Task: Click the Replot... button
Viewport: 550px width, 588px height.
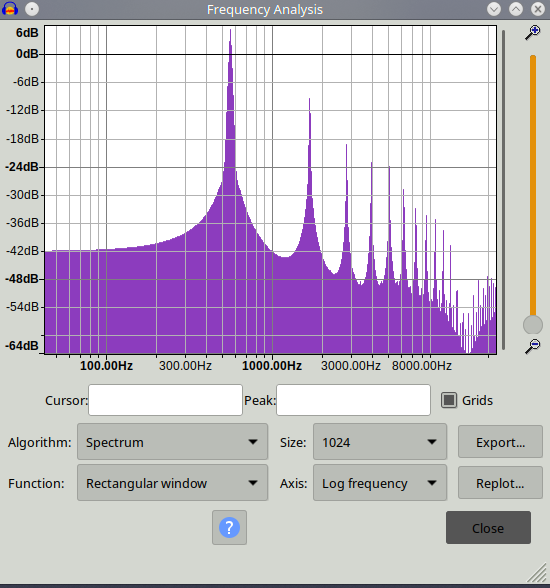Action: [500, 483]
